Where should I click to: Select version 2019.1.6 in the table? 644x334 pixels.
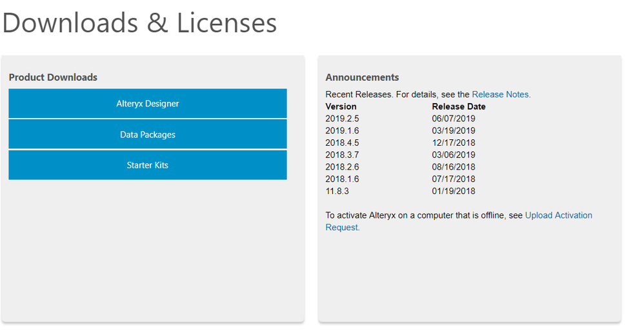point(342,130)
